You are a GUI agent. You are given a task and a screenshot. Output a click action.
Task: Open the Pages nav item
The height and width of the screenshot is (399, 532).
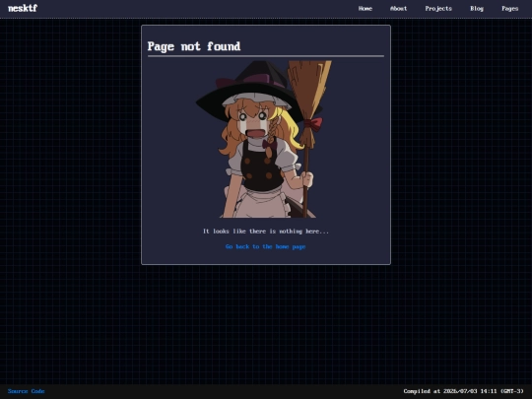510,9
